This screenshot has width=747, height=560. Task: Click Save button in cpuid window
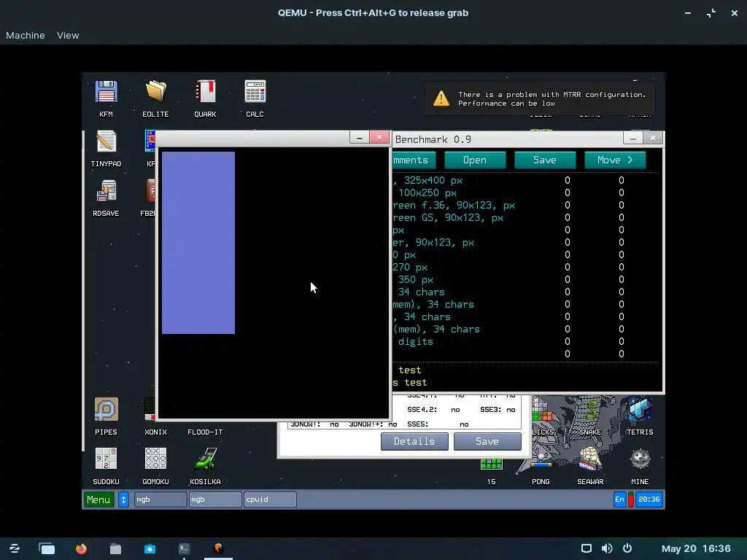coord(487,441)
